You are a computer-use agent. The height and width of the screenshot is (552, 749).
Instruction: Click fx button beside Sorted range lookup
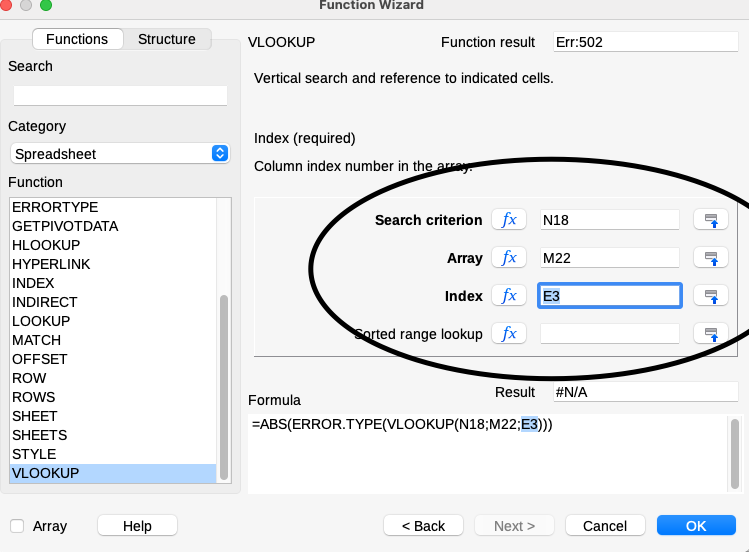[509, 334]
